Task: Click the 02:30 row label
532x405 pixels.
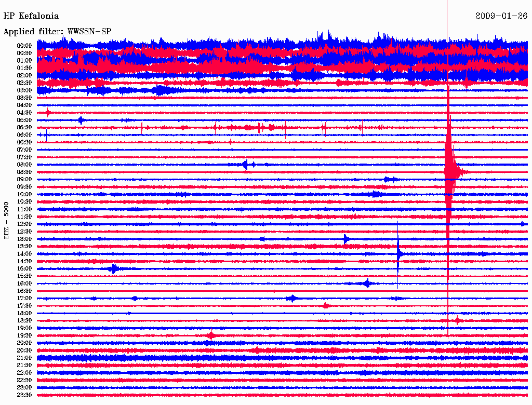Action: pos(24,83)
